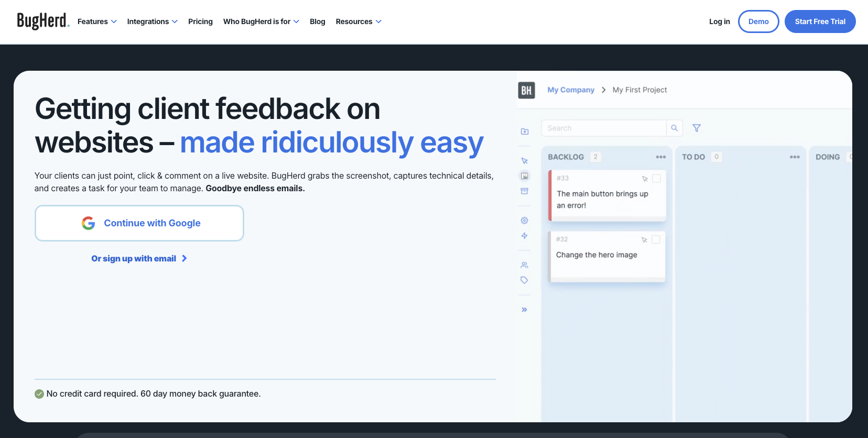This screenshot has height=438, width=868.
Task: Click the BACKLOG column header
Action: click(566, 157)
